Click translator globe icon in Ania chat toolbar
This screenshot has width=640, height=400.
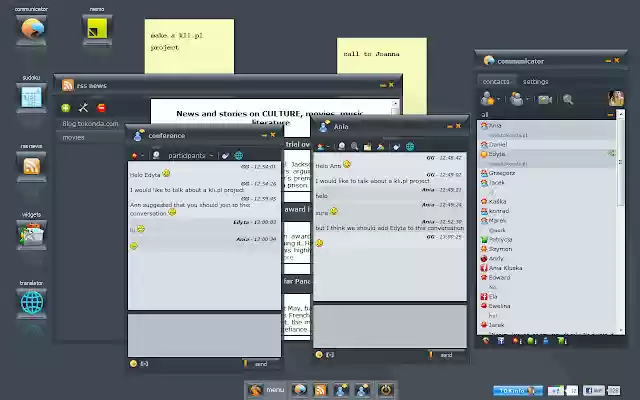410,147
